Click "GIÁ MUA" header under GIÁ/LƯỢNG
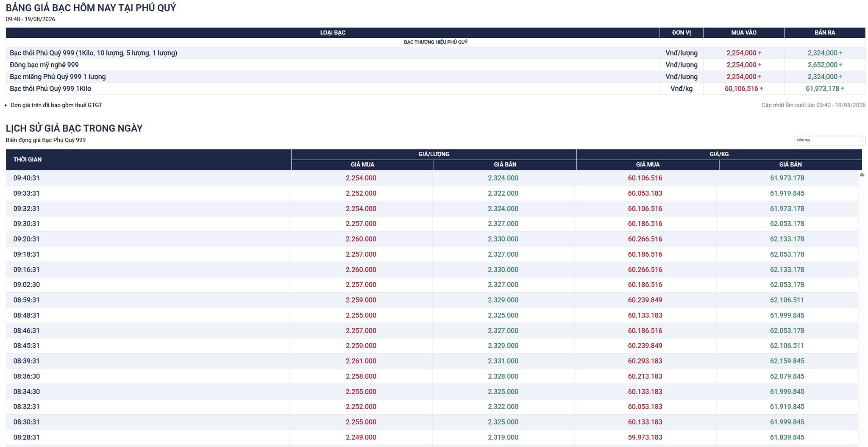The height and width of the screenshot is (447, 868). click(x=362, y=165)
